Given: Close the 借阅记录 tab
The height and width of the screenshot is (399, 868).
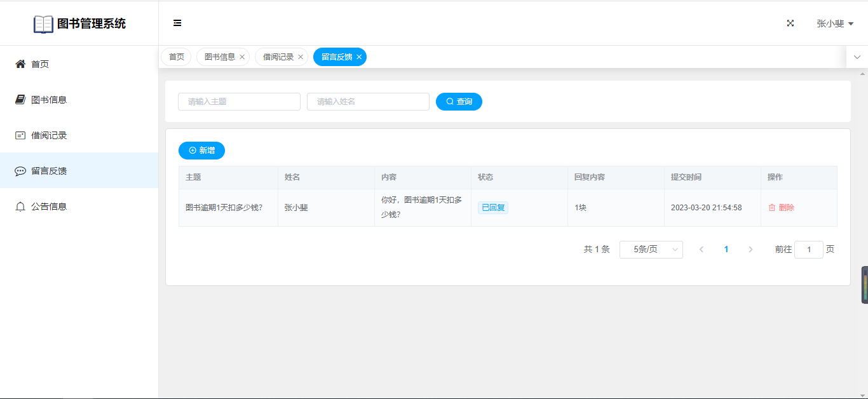Looking at the screenshot, I should coord(301,57).
